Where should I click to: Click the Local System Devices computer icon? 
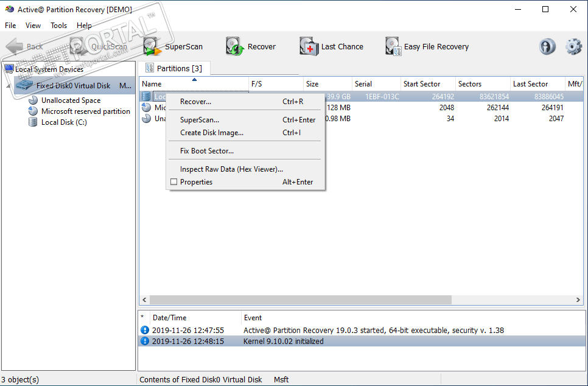pyautogui.click(x=9, y=69)
